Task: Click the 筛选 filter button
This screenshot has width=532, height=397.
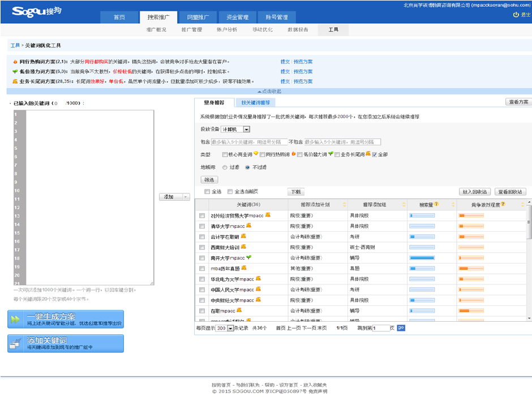Action: pos(209,179)
